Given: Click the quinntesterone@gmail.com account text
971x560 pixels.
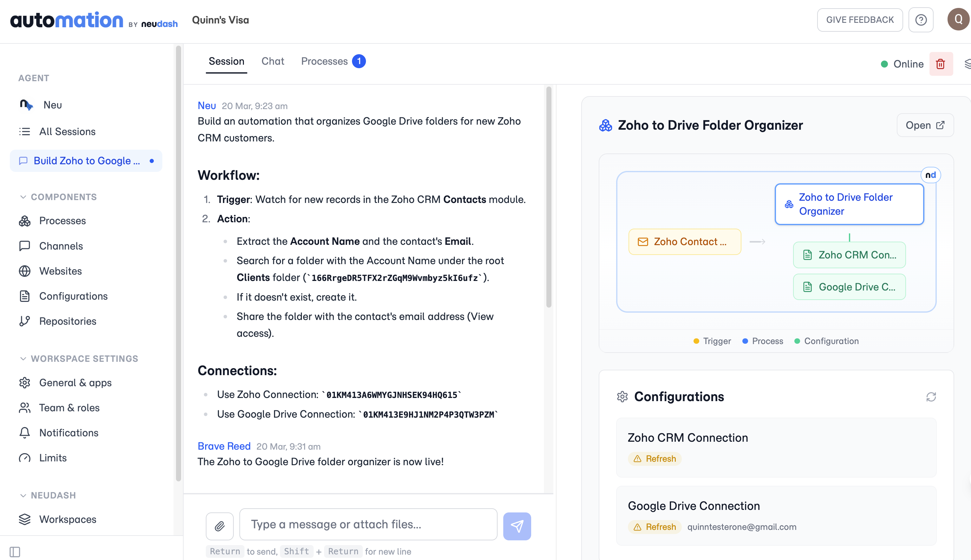Looking at the screenshot, I should click(x=742, y=527).
